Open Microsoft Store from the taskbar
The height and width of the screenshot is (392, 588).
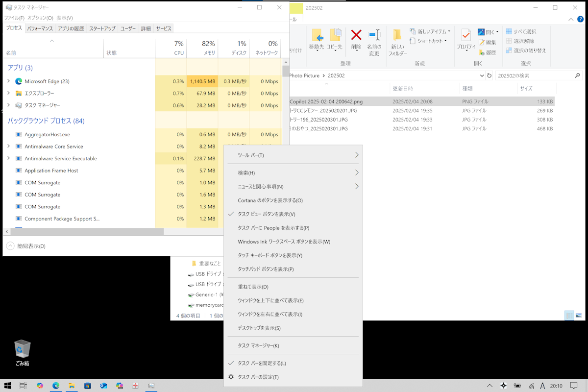tap(88, 386)
